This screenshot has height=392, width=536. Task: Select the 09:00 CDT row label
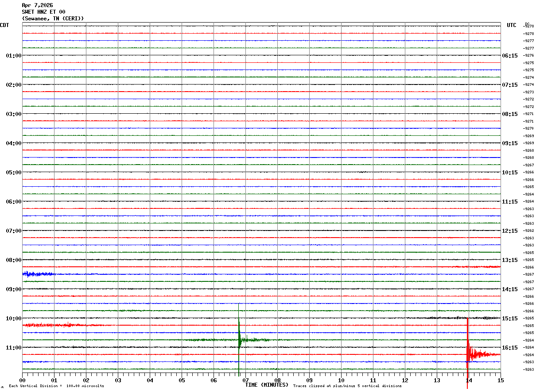pos(14,289)
